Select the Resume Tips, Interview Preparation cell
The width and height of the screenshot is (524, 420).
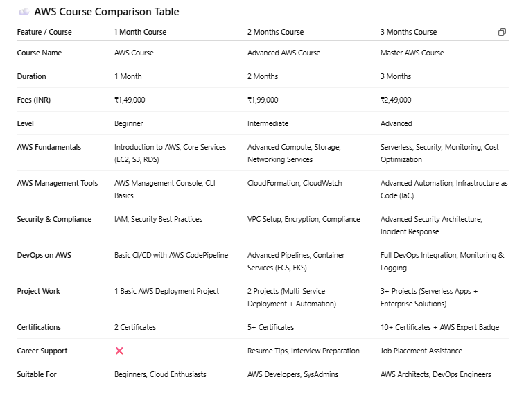pyautogui.click(x=303, y=351)
